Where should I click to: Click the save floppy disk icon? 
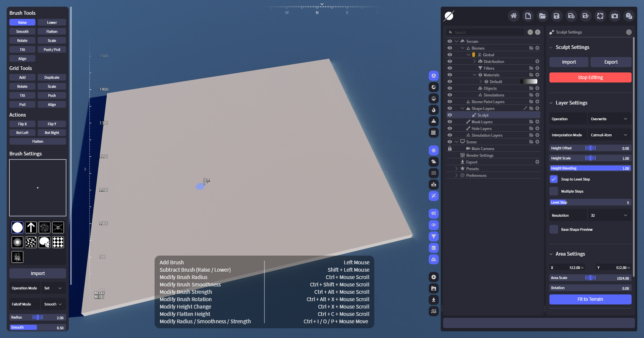click(x=556, y=16)
